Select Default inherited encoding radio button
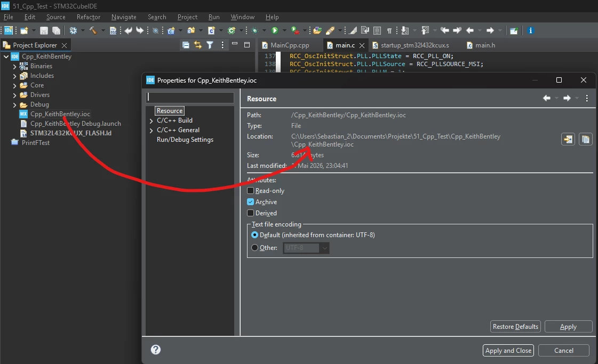598x364 pixels. point(255,235)
